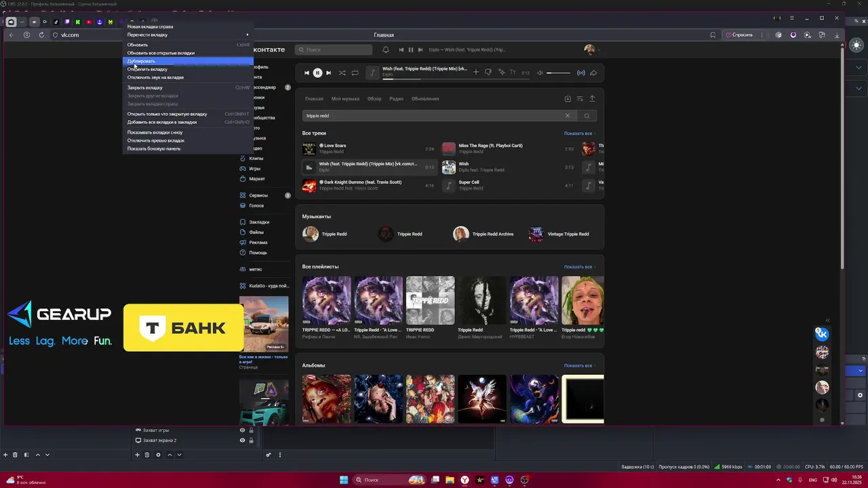868x488 pixels.
Task: Select Закрыть вкладку in context menu
Action: click(188, 87)
